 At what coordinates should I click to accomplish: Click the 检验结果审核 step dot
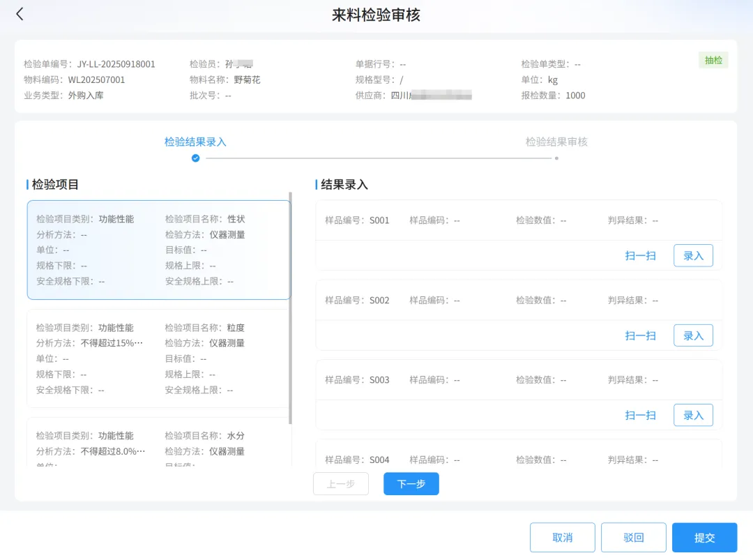556,158
